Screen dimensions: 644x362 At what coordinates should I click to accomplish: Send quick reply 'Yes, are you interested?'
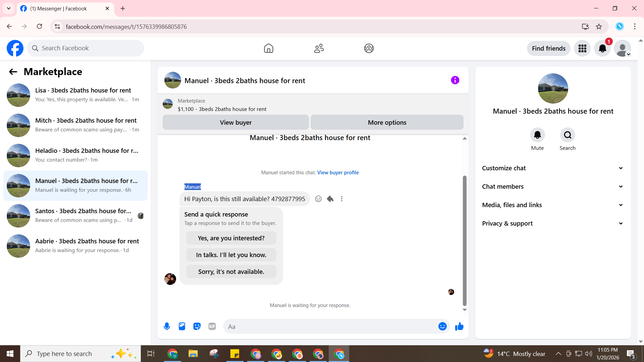click(x=231, y=238)
